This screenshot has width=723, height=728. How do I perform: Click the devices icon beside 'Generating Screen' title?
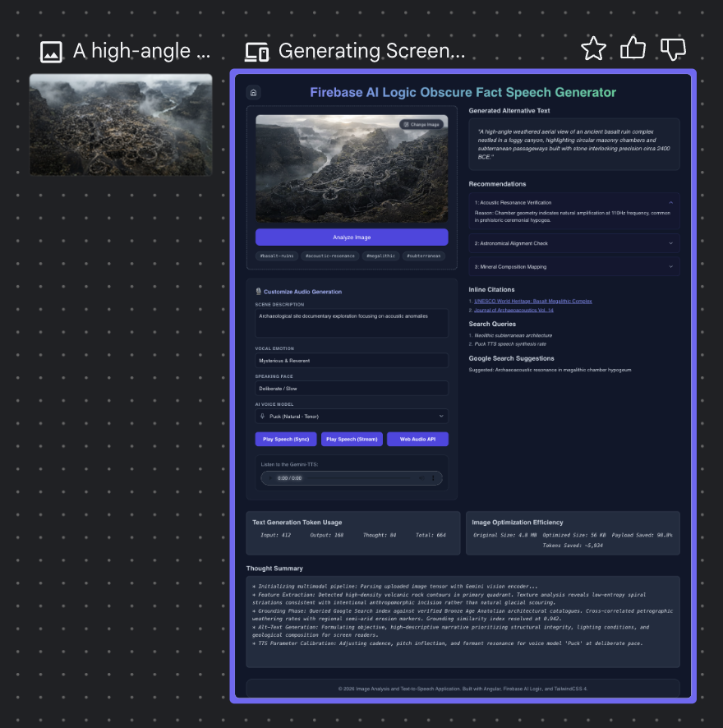257,52
